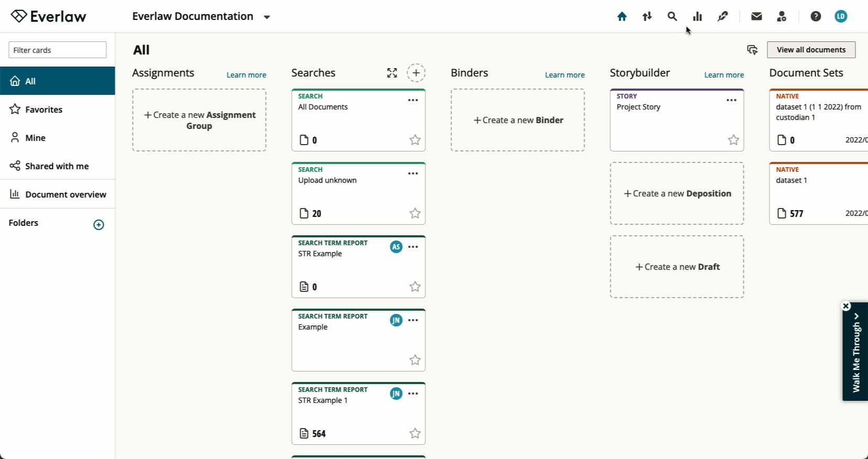Open the dataset 1 (1 1 2022) native card
This screenshot has height=459, width=868.
(818, 120)
